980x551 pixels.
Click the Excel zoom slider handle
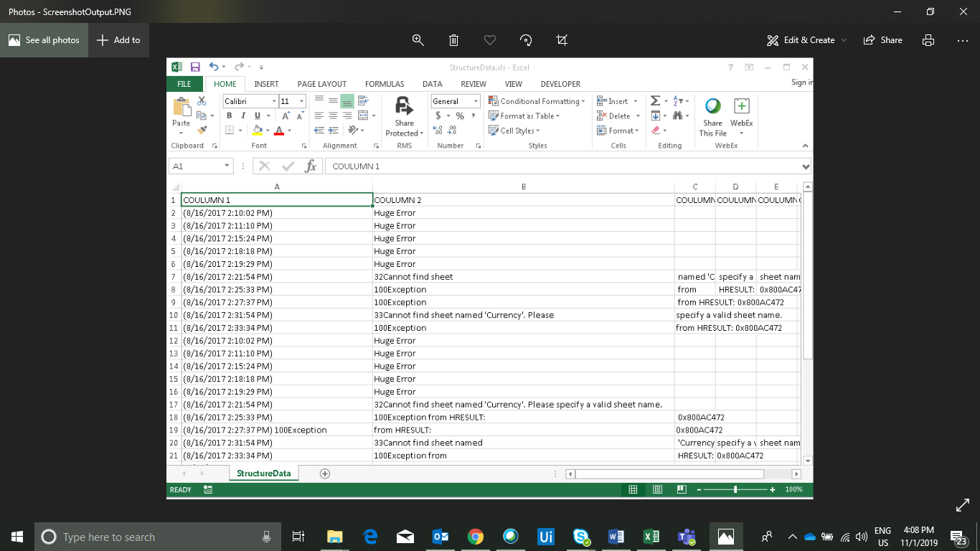click(x=735, y=489)
